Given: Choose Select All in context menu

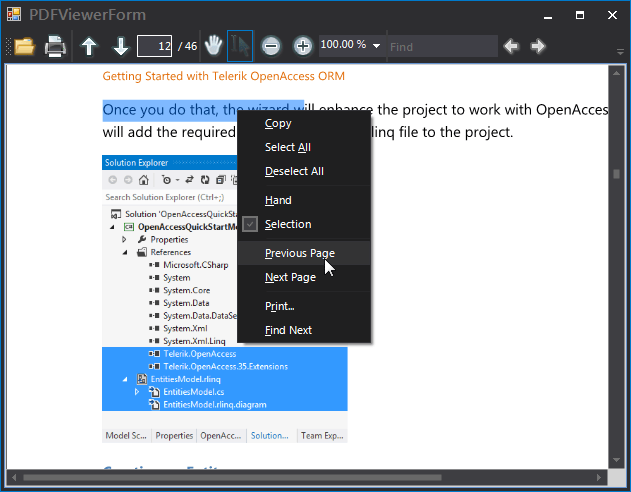Looking at the screenshot, I should click(x=304, y=147).
